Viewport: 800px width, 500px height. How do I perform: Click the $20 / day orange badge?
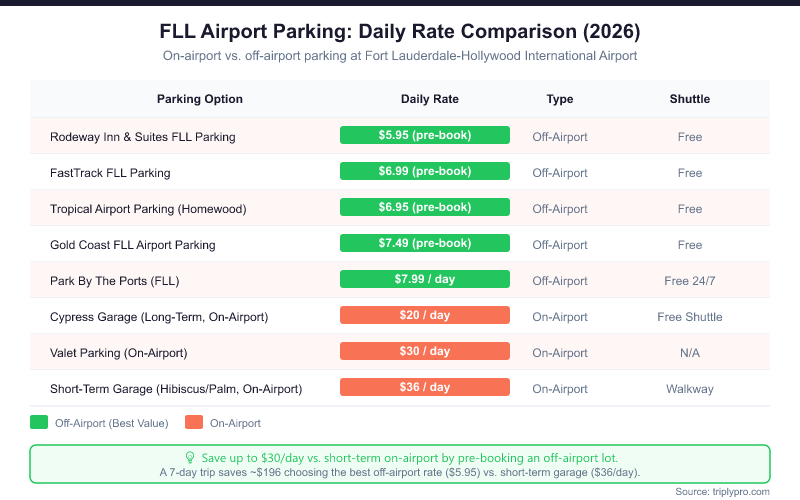coord(425,315)
